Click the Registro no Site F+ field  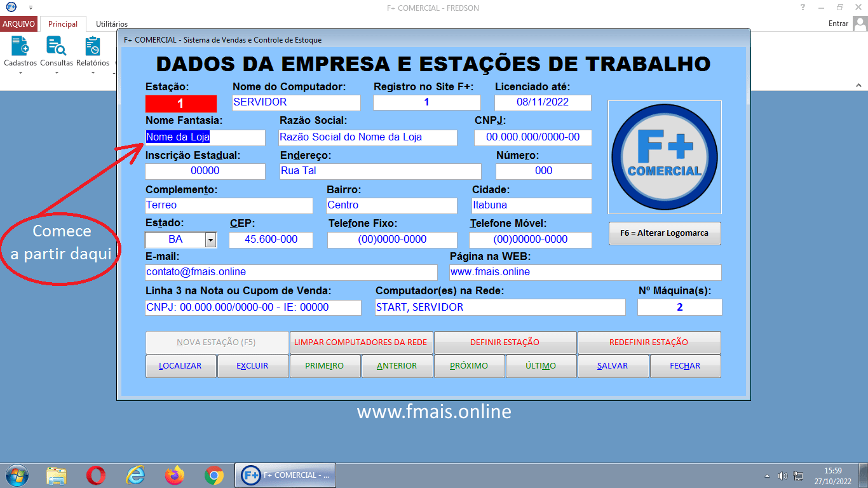pos(427,102)
